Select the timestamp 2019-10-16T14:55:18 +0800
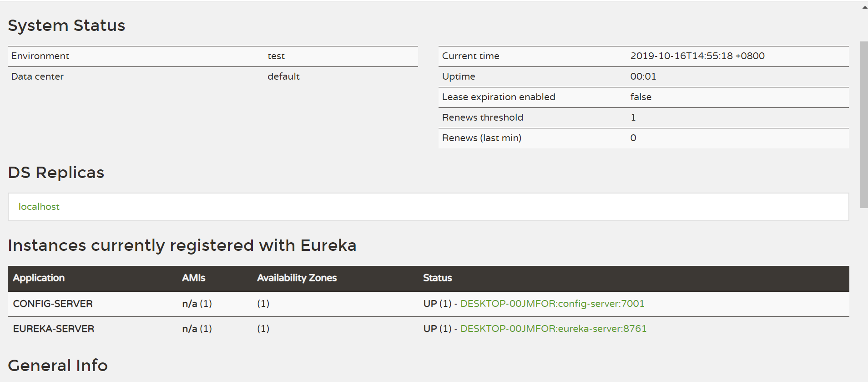 [697, 56]
